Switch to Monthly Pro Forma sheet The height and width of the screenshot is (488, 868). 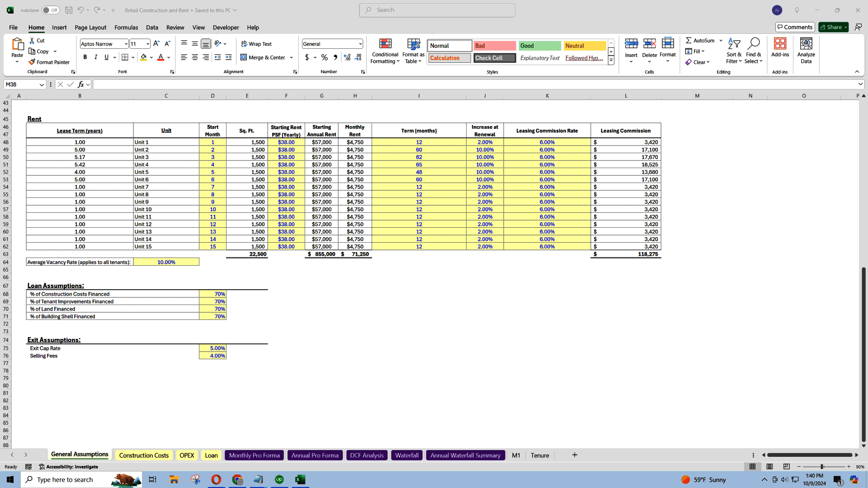pyautogui.click(x=254, y=455)
